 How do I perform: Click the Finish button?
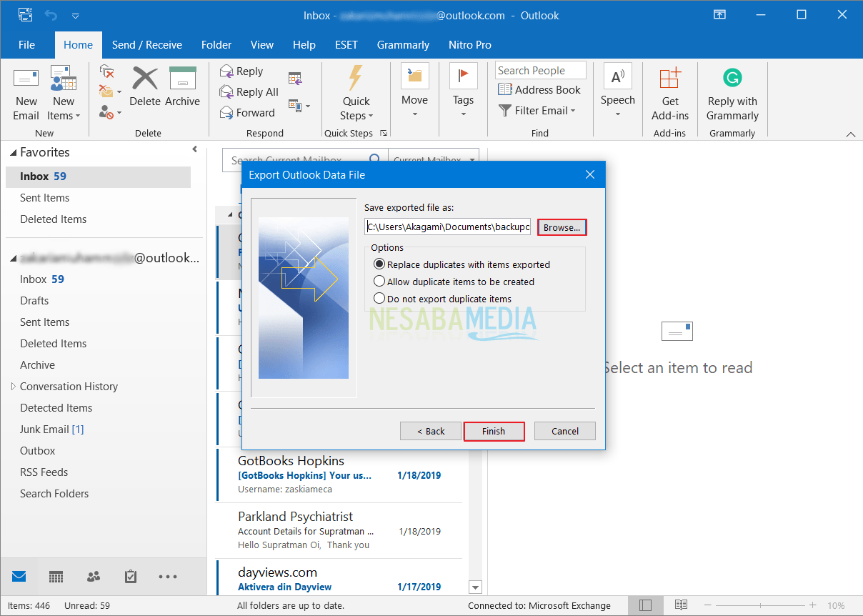point(494,431)
